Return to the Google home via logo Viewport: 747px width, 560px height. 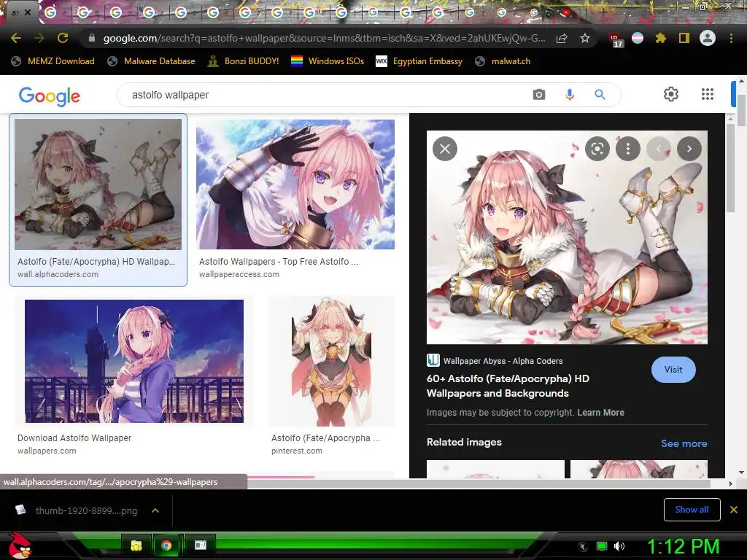(x=50, y=96)
